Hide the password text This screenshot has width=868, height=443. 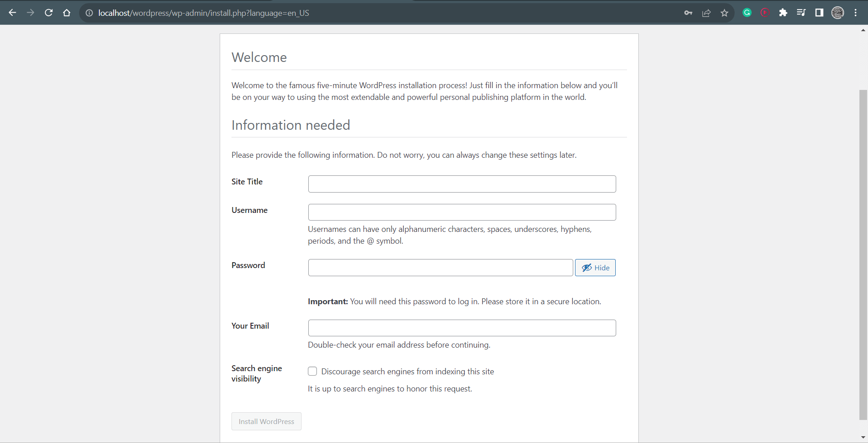[x=595, y=267]
